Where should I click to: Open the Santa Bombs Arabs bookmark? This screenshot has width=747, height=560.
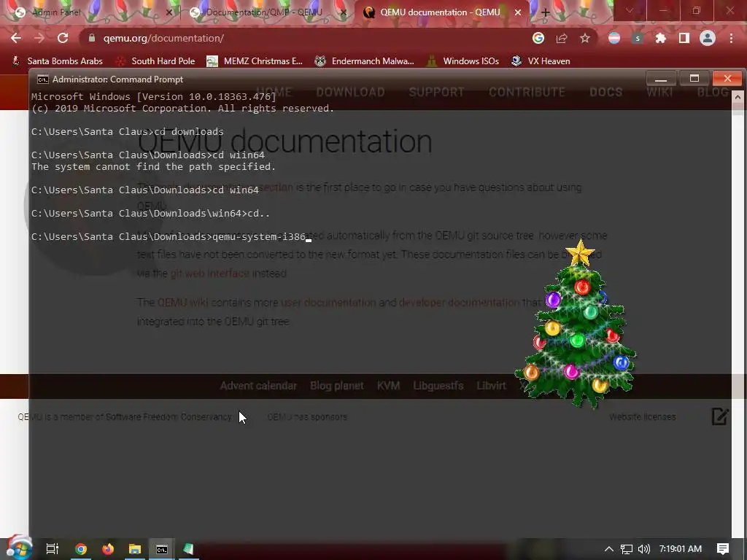point(57,61)
